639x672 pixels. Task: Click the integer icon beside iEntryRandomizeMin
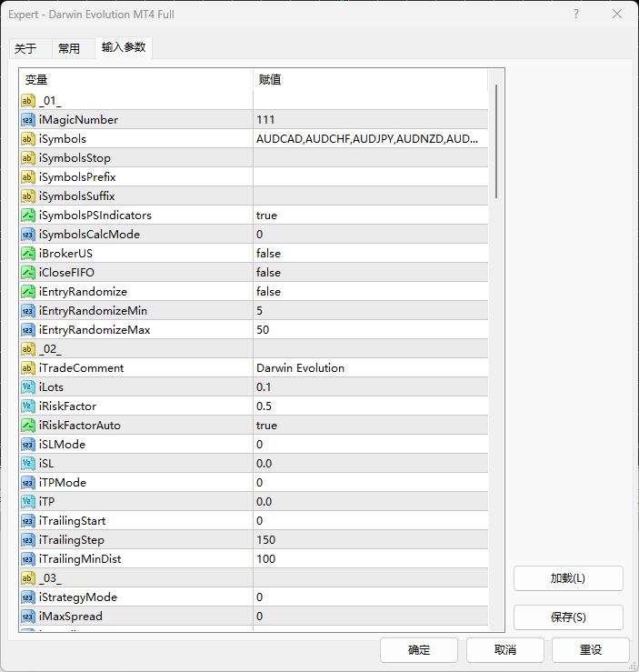[x=28, y=311]
